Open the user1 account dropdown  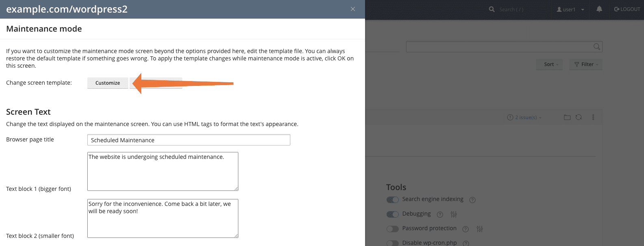click(570, 9)
